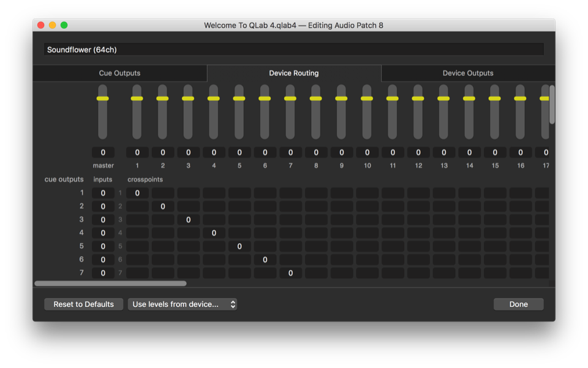Switch to the Cue Outputs tab
This screenshot has height=368, width=588.
pos(119,73)
